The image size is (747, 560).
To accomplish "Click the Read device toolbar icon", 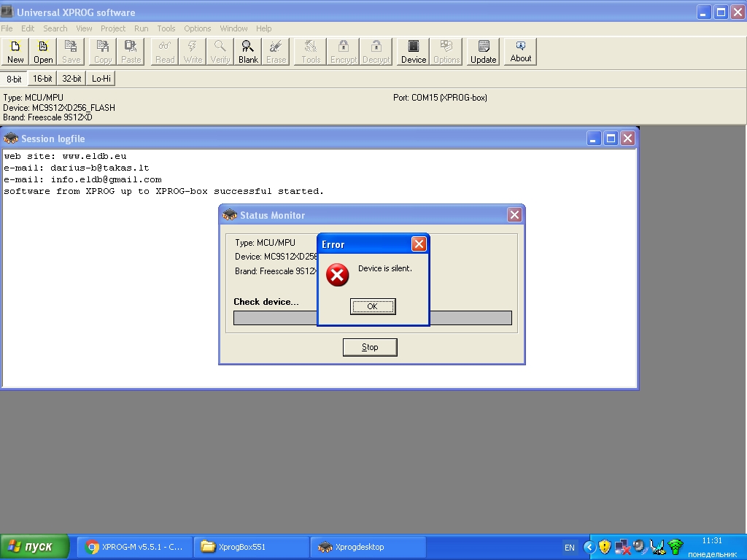I will [165, 52].
